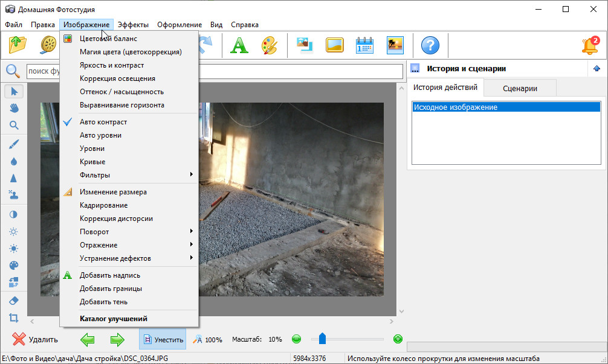Click the Каталог улучшений entry

pos(114,319)
